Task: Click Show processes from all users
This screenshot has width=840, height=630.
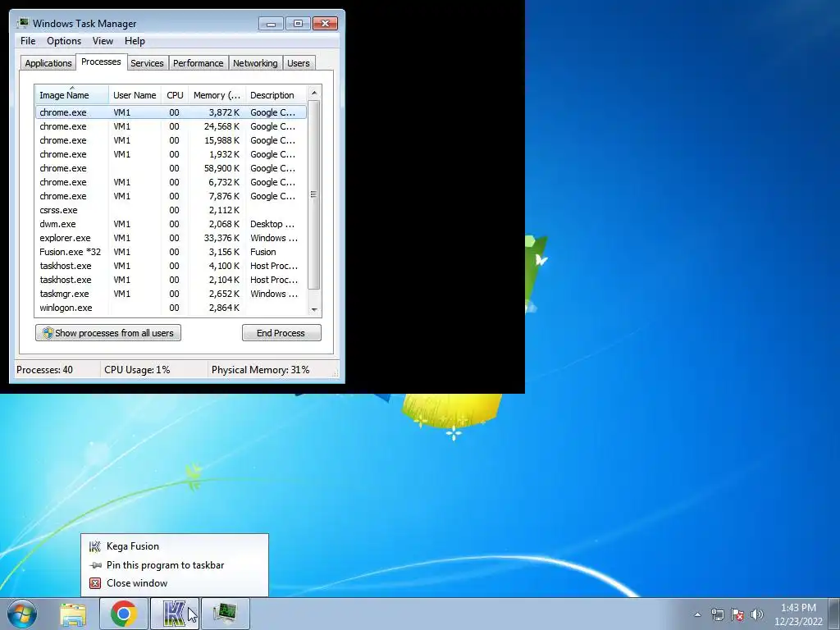Action: point(108,333)
